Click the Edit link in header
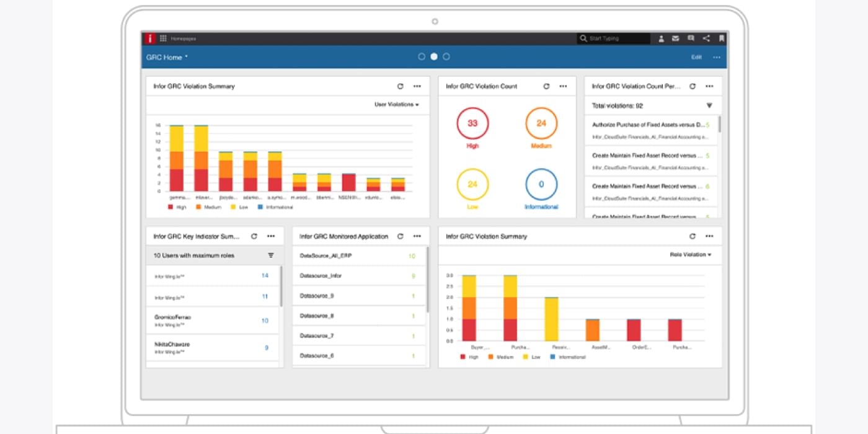 coord(697,57)
